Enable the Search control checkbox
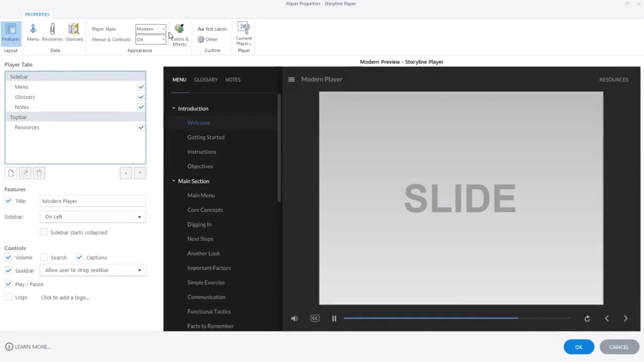The height and width of the screenshot is (362, 644). (x=44, y=257)
